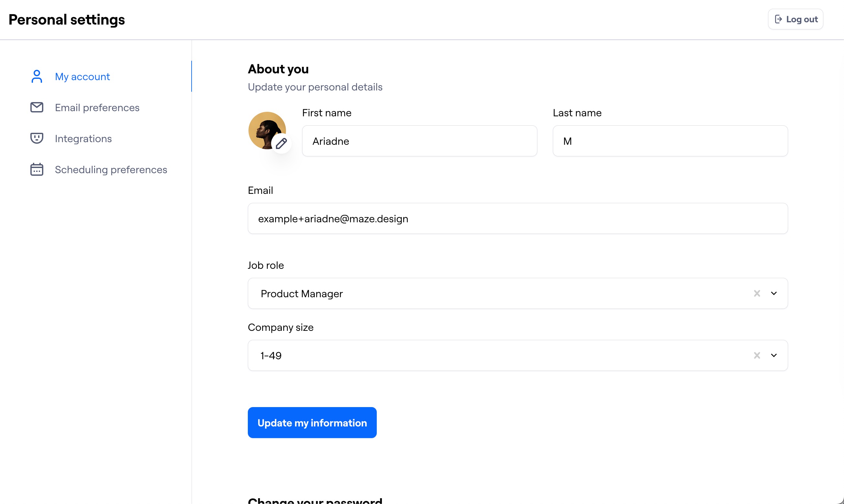The image size is (844, 504).
Task: Click the Update my information button
Action: point(312,423)
